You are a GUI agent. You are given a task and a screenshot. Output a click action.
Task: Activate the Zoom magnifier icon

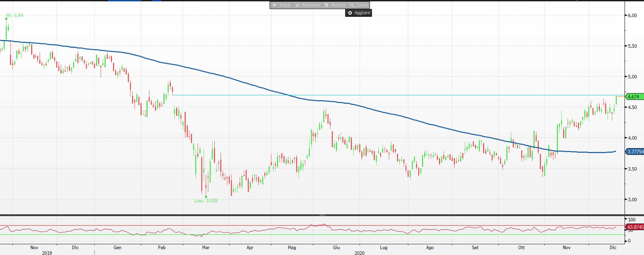(352, 5)
